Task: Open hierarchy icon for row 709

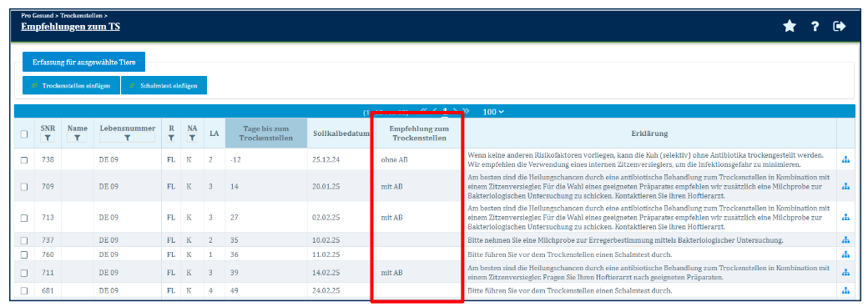Action: 845,186
